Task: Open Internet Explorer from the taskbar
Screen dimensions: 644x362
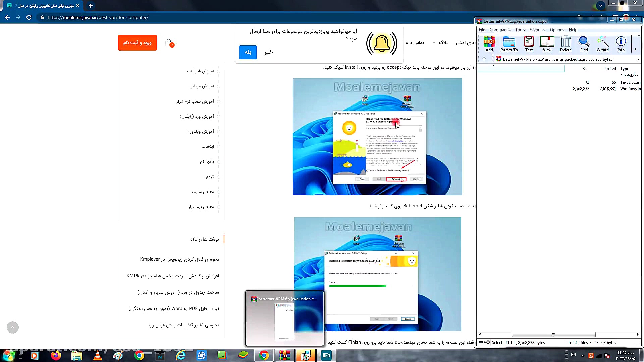Action: [x=181, y=356]
